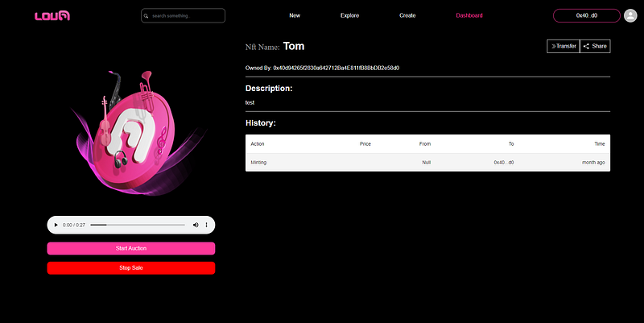Go to the Create page
Viewport: 644px width, 323px height.
click(x=407, y=15)
